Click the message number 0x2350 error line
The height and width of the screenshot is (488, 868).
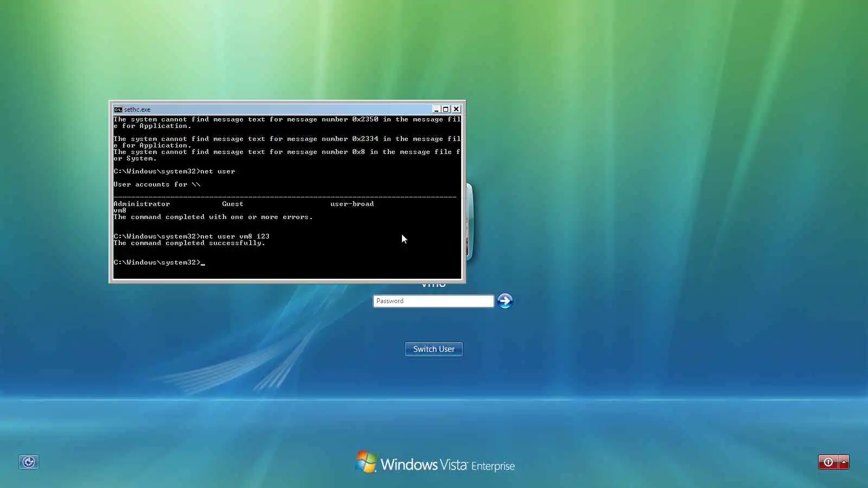pos(287,123)
